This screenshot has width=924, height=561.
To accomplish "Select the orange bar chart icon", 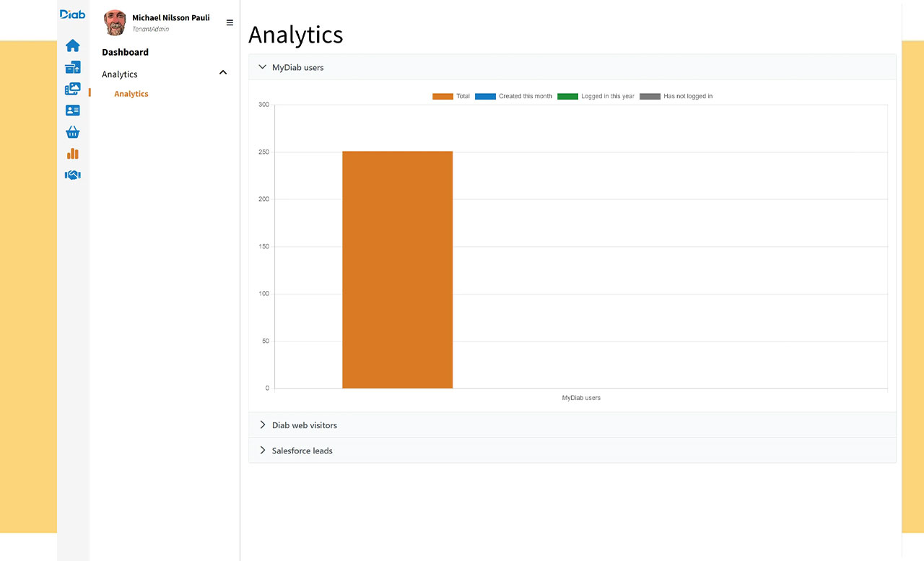I will [x=72, y=154].
